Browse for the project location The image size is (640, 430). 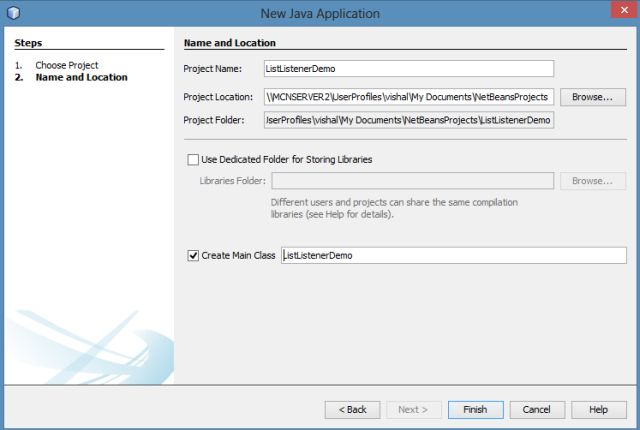[593, 97]
